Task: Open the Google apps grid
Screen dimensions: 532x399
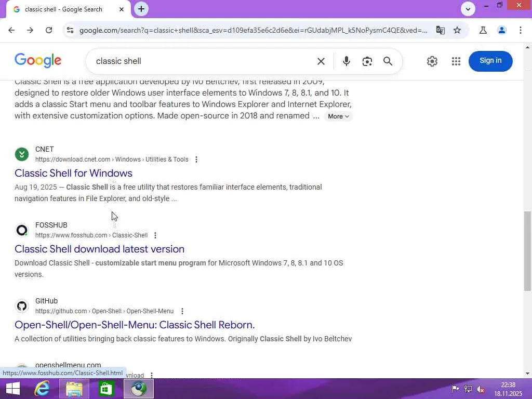Action: pyautogui.click(x=456, y=61)
